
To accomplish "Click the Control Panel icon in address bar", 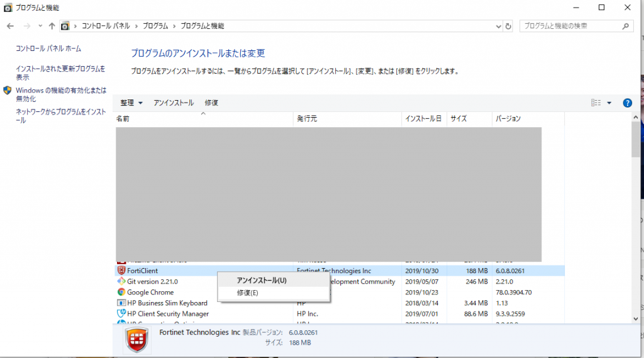I will click(x=65, y=26).
